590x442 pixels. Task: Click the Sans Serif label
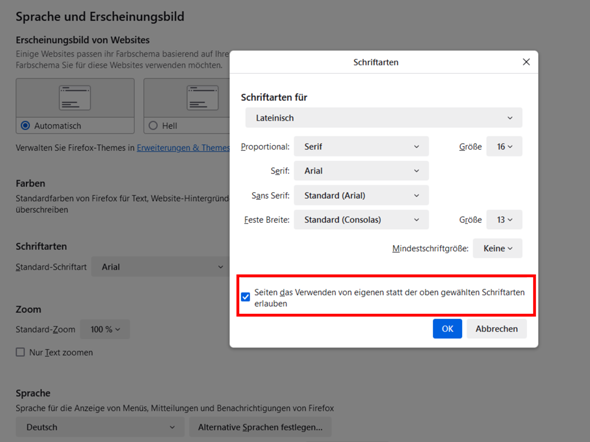(x=270, y=196)
